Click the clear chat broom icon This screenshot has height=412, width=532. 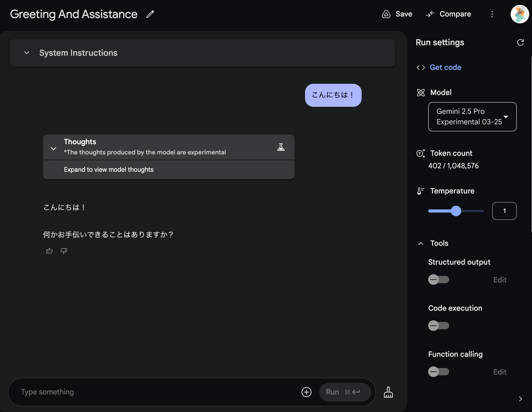coord(388,392)
